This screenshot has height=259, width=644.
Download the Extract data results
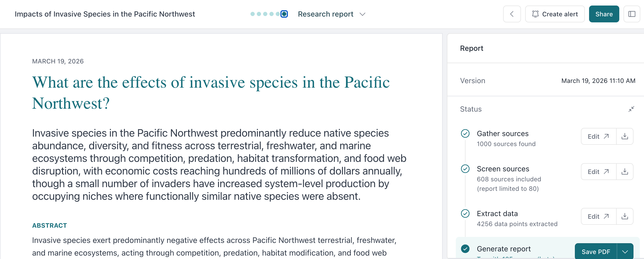[625, 216]
